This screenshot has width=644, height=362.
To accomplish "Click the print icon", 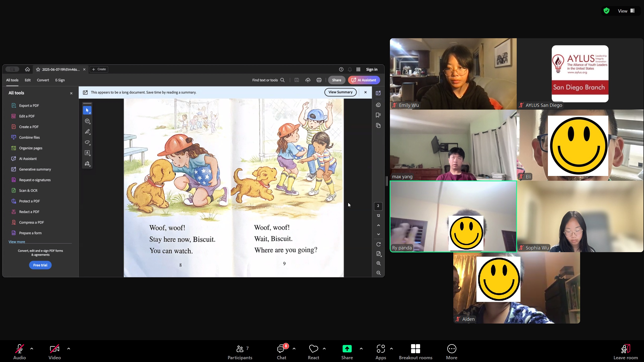I will pos(319,80).
